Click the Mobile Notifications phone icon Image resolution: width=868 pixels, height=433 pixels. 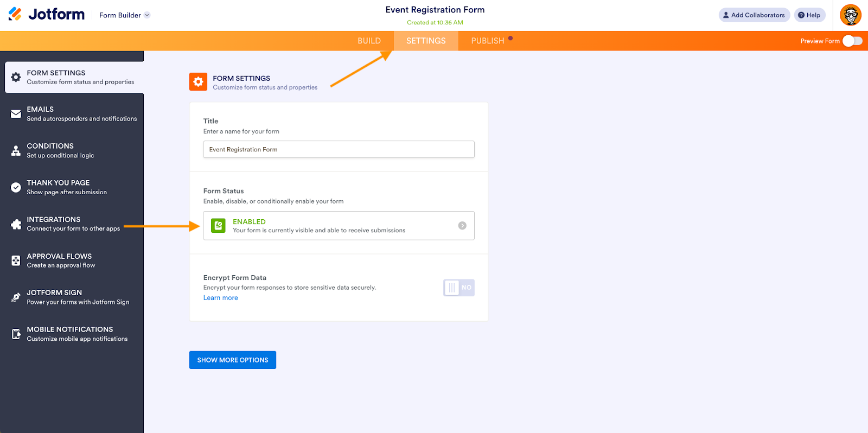point(16,334)
